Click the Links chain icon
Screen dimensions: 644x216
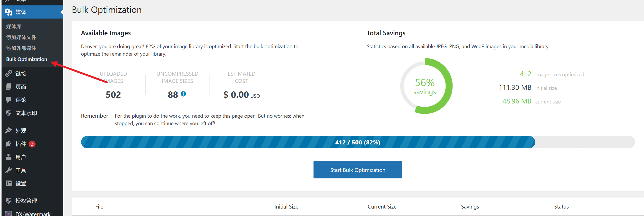pyautogui.click(x=8, y=74)
